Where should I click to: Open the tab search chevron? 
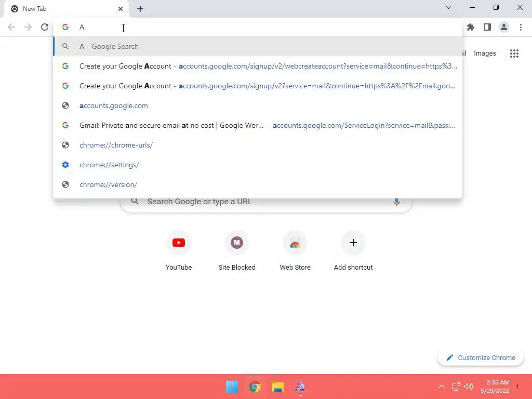(x=448, y=7)
